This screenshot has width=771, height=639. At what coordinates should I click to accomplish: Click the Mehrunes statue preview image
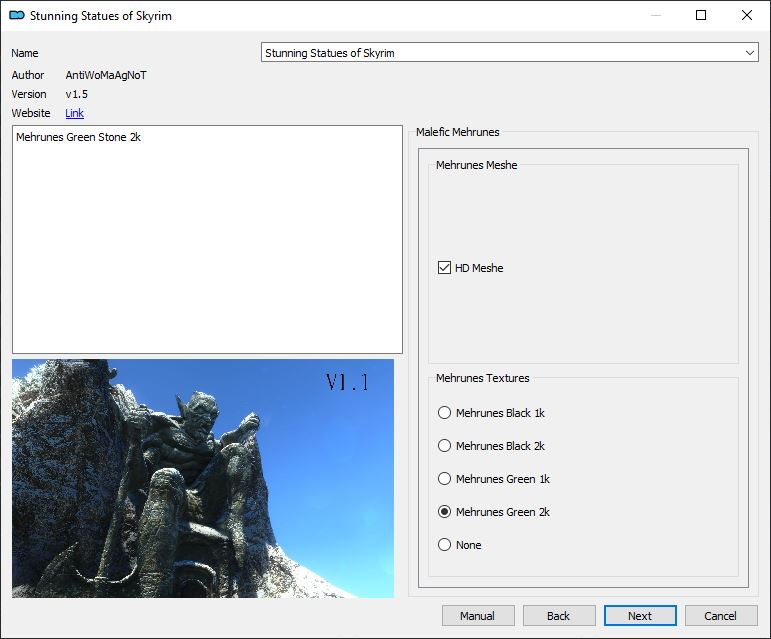(x=203, y=479)
